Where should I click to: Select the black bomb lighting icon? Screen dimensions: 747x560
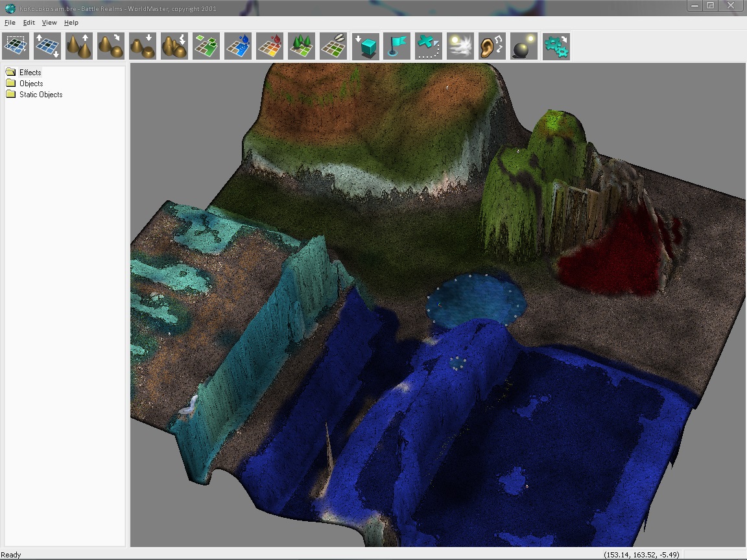click(x=524, y=47)
